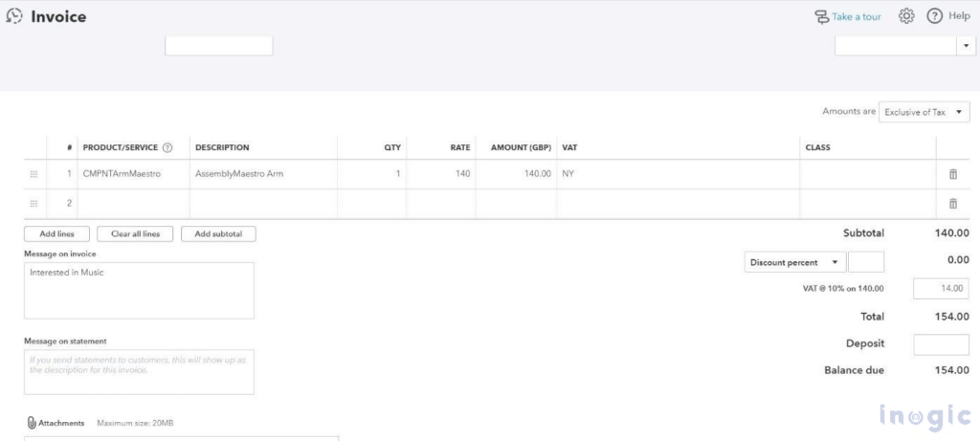Expand the top-right combo box arrow
Screen dimensions: 980x441
tap(967, 46)
